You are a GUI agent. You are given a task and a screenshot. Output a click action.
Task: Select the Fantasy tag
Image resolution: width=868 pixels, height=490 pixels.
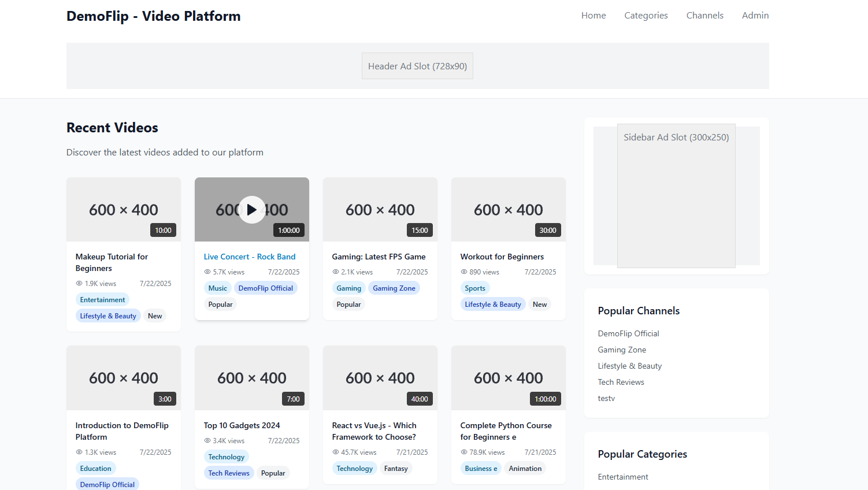396,469
